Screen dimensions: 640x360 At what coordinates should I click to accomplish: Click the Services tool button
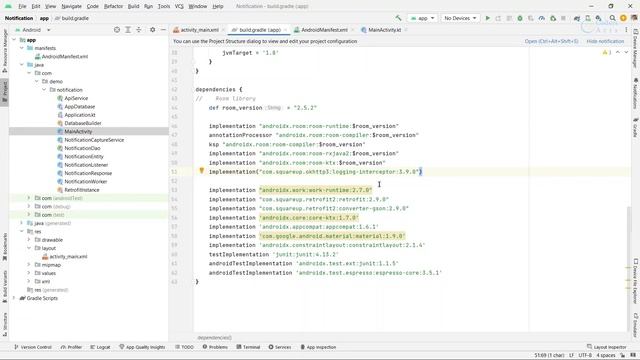tap(280, 347)
